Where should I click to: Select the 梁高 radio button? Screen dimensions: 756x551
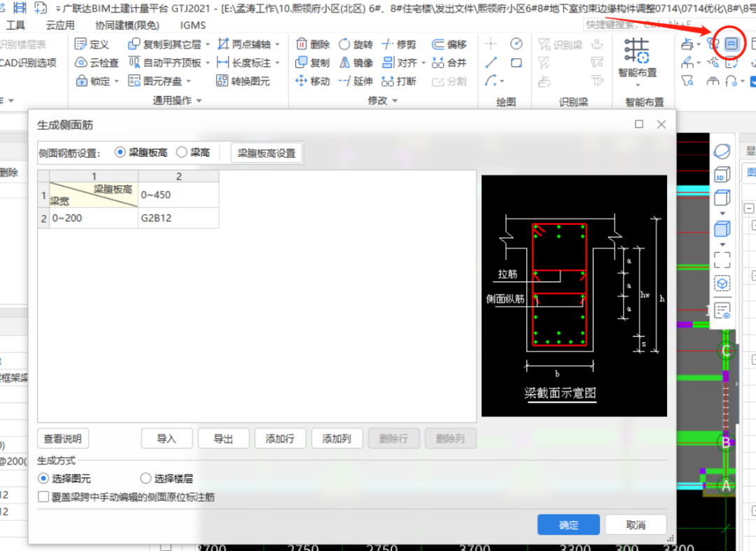(182, 152)
